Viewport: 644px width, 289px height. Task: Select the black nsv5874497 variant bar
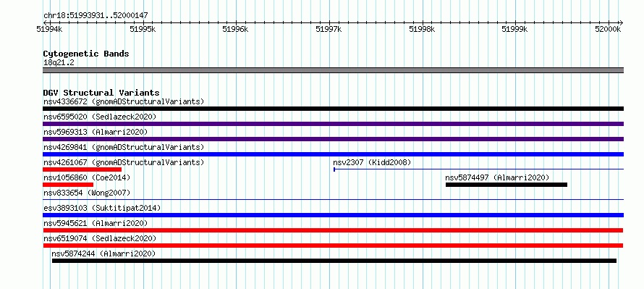[507, 185]
